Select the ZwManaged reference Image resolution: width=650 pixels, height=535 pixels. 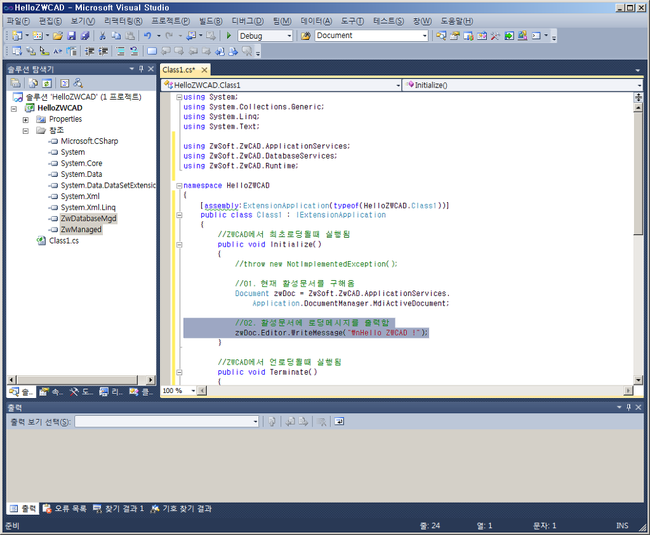[x=81, y=230]
